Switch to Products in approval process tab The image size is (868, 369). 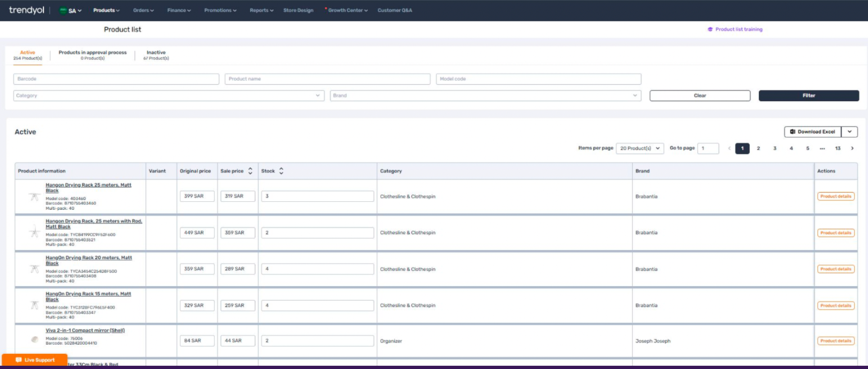[x=93, y=55]
